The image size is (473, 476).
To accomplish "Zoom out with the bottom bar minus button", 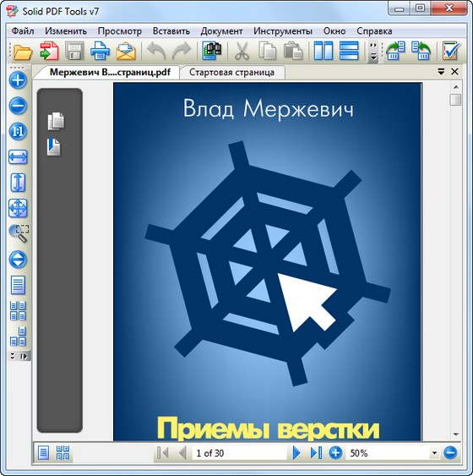I will point(450,453).
